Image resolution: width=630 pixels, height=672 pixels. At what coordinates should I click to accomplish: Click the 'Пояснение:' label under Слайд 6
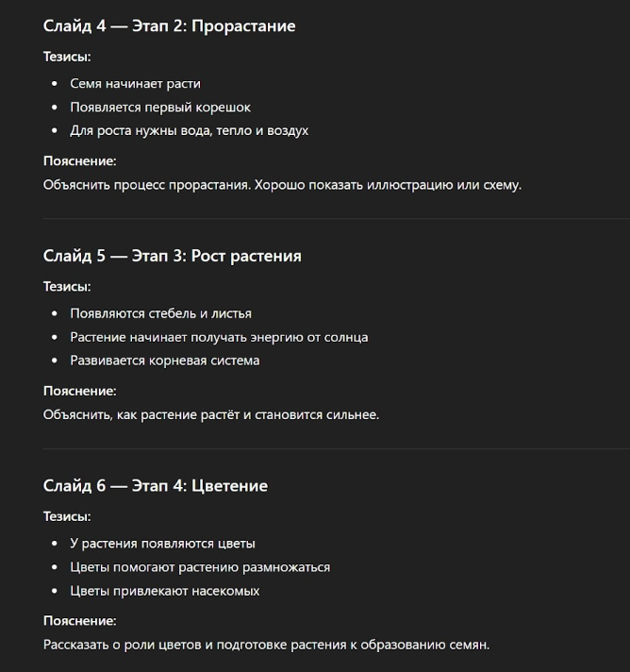click(x=79, y=621)
